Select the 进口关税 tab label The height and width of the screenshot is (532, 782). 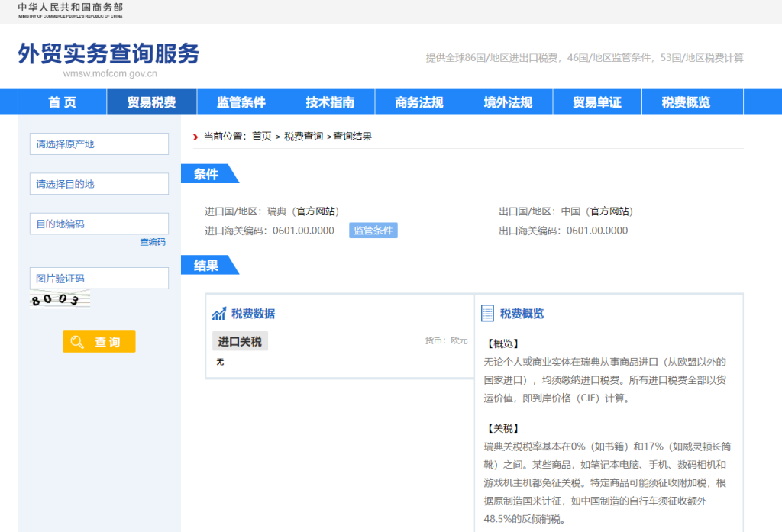click(x=240, y=341)
